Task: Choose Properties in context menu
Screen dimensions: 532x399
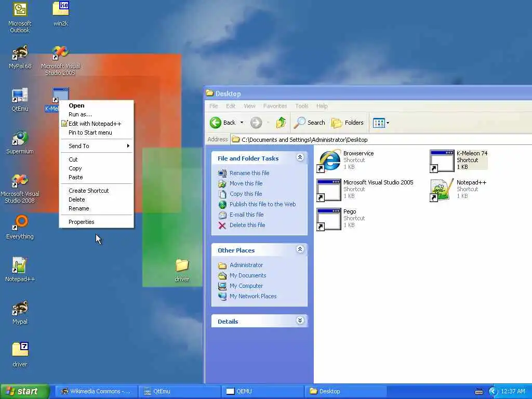Action: pos(96,222)
